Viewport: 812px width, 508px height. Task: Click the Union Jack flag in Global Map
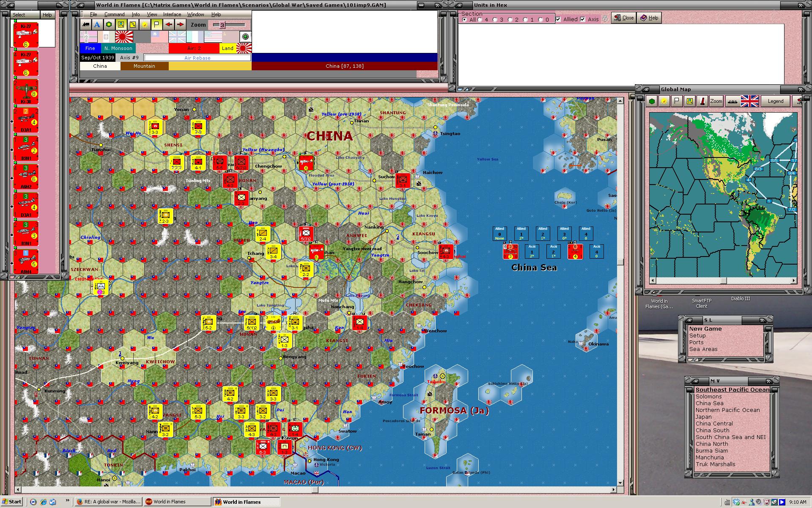tap(750, 101)
